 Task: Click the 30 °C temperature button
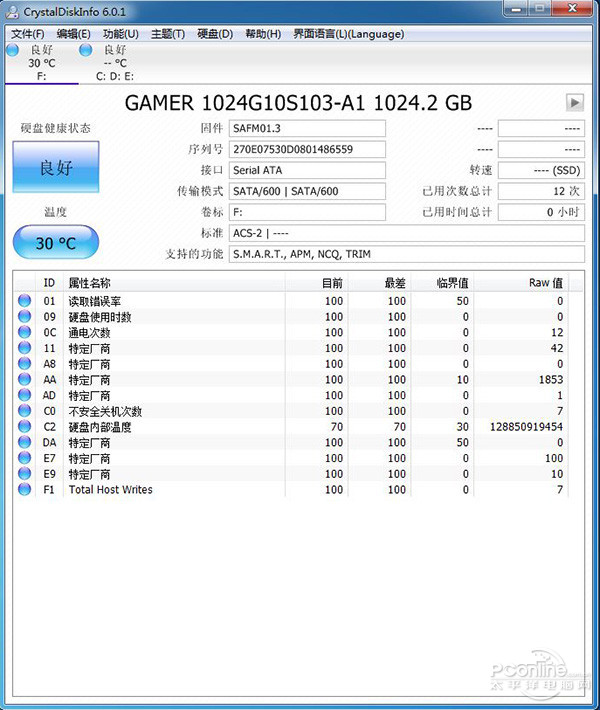56,243
